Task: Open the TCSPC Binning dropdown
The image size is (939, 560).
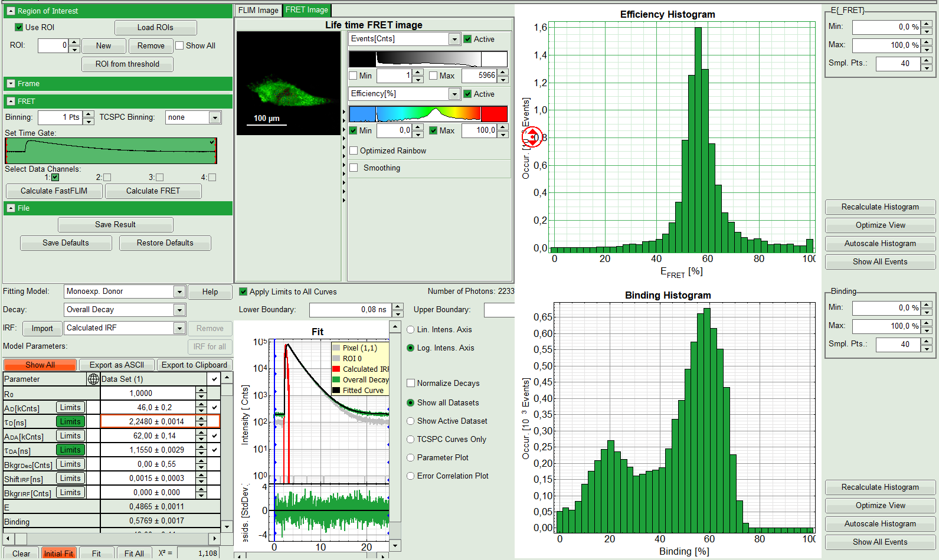Action: 215,117
